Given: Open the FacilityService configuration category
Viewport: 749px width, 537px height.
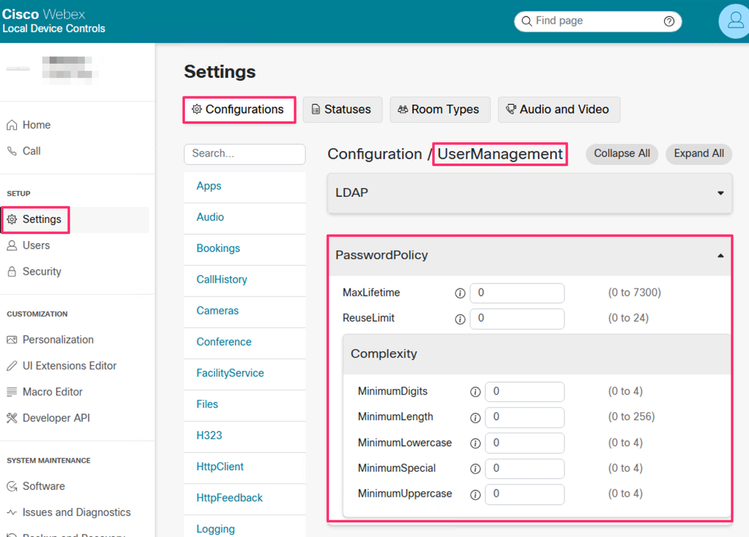Looking at the screenshot, I should click(x=245, y=373).
